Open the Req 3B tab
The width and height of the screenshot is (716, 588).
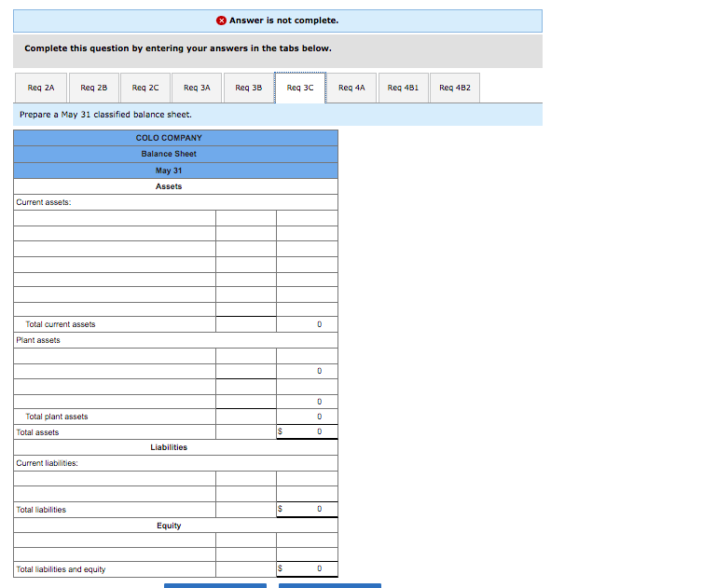click(x=248, y=88)
